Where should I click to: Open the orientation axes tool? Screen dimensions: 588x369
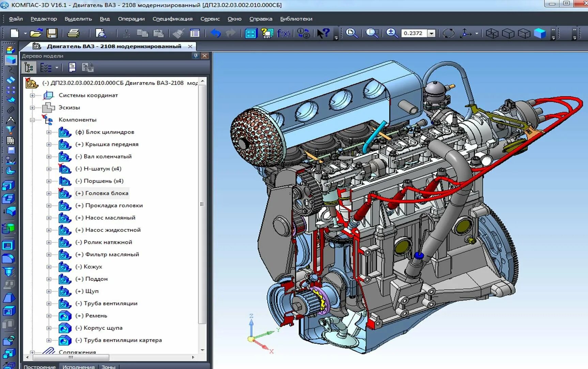465,33
